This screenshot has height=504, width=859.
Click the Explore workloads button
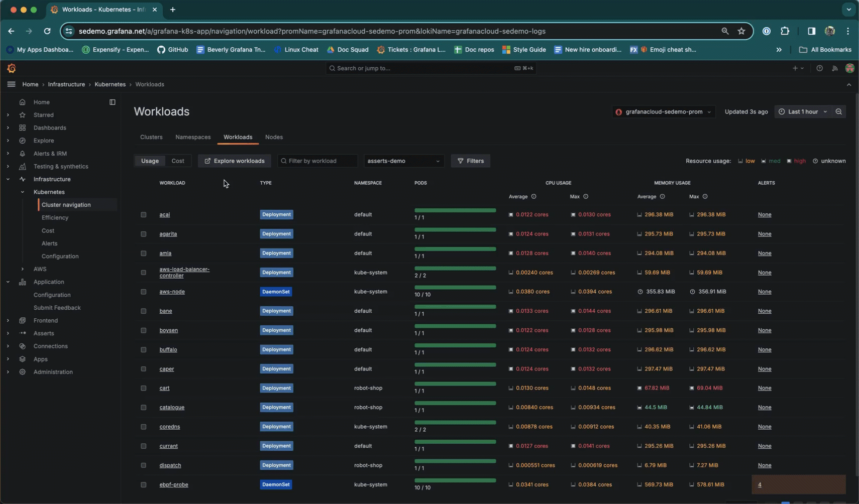234,161
